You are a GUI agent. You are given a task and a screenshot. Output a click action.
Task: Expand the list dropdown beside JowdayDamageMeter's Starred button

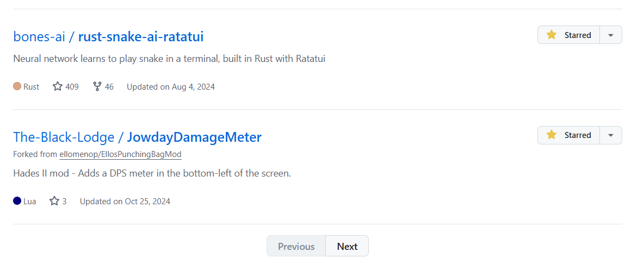pyautogui.click(x=611, y=135)
